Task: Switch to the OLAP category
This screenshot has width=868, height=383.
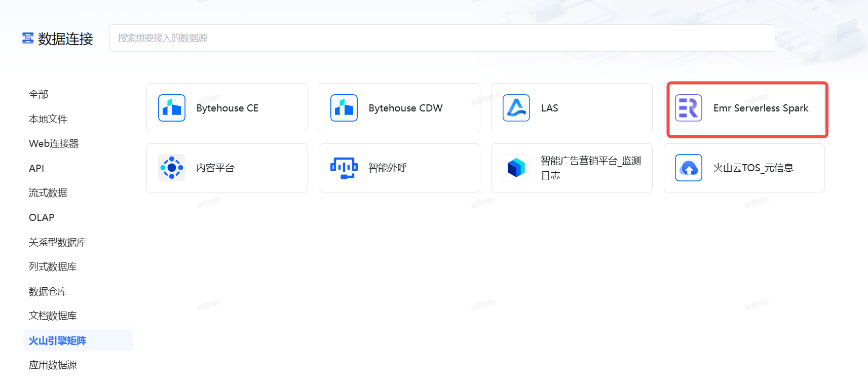Action: (42, 217)
